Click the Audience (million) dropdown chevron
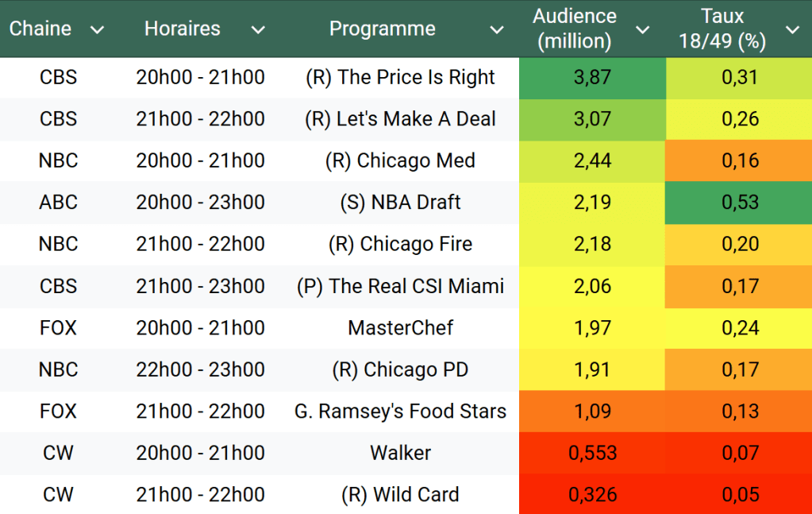The image size is (812, 514). (643, 30)
